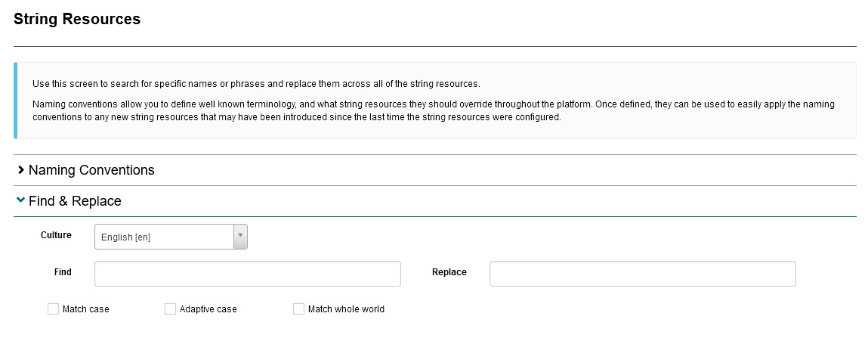Image resolution: width=868 pixels, height=338 pixels.
Task: Open the Naming Conventions section heading
Action: click(91, 170)
